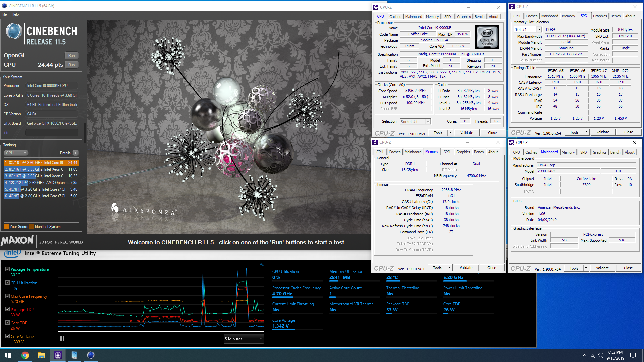The height and width of the screenshot is (362, 644).
Task: Click the CPU-Z title icon in the SPD window
Action: (512, 7)
